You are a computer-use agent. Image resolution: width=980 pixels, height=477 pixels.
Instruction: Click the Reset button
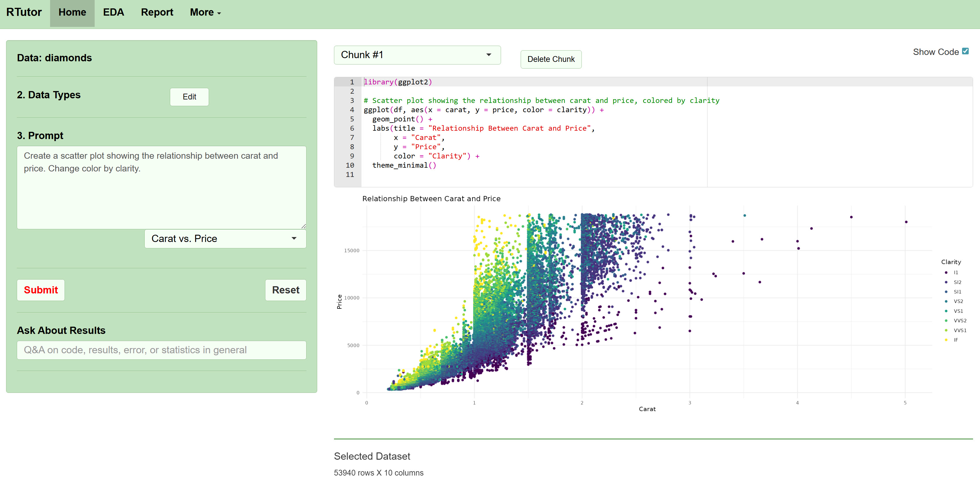[x=285, y=290]
